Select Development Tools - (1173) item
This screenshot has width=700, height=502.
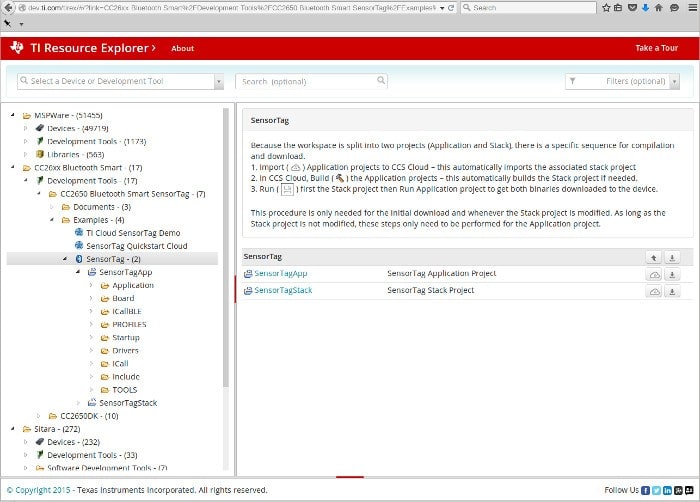click(96, 141)
